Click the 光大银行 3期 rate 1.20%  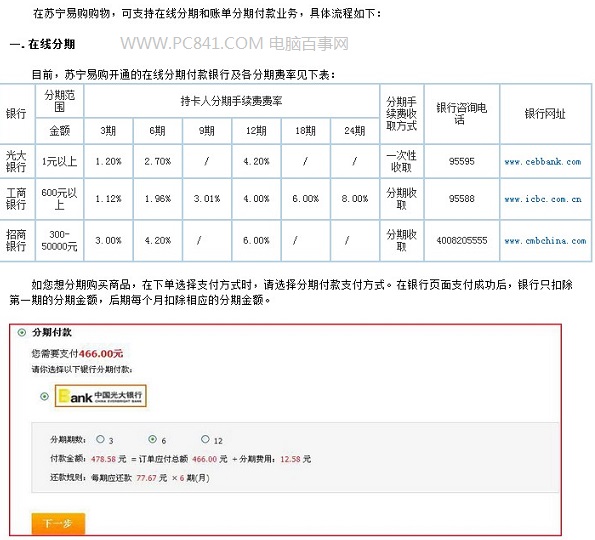(x=108, y=162)
